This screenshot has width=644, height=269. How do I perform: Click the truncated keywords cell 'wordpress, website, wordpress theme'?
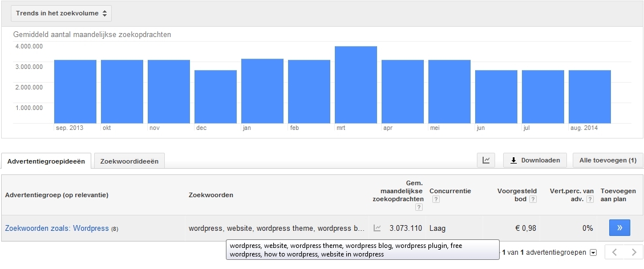point(277,229)
